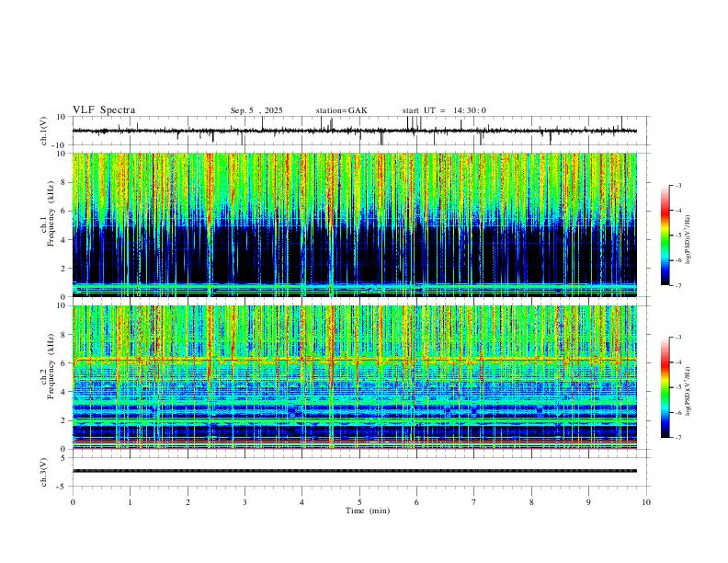Click inside the ch.2 spectrogram panel
This screenshot has height=563, width=728.
coord(355,377)
